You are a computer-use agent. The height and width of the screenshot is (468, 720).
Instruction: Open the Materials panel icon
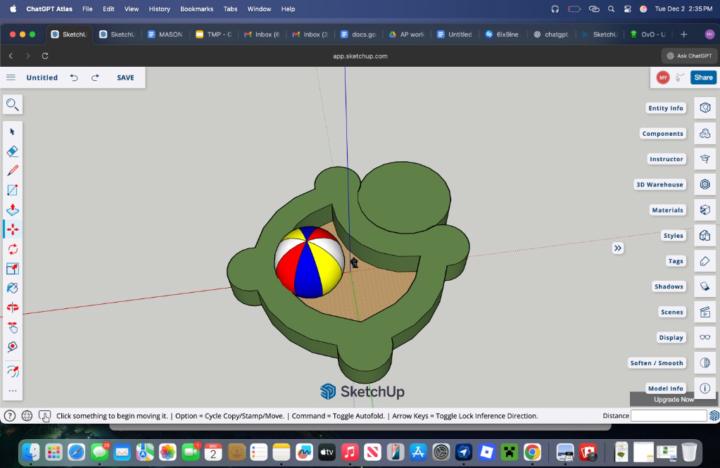(x=705, y=211)
